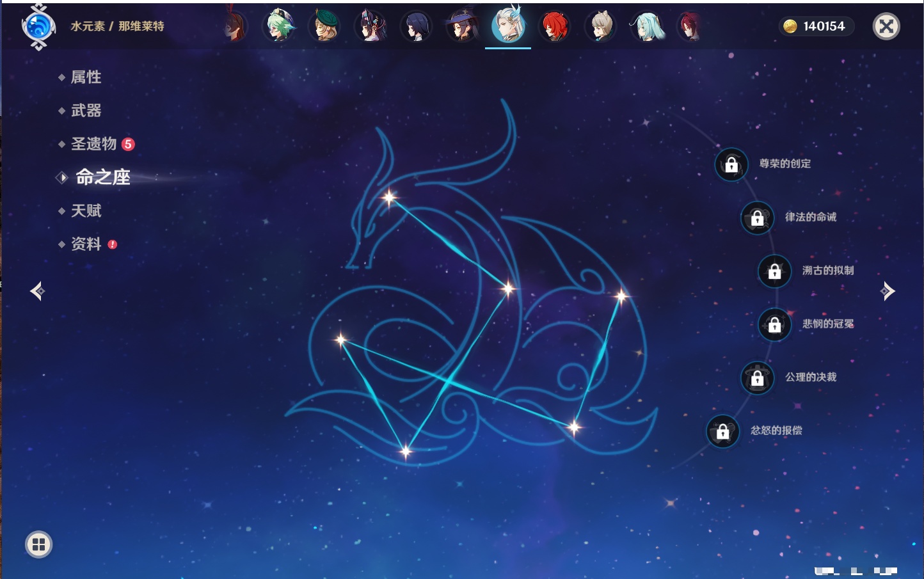This screenshot has width=924, height=579.
Task: Choose the witch hat character avatar
Action: coord(462,26)
